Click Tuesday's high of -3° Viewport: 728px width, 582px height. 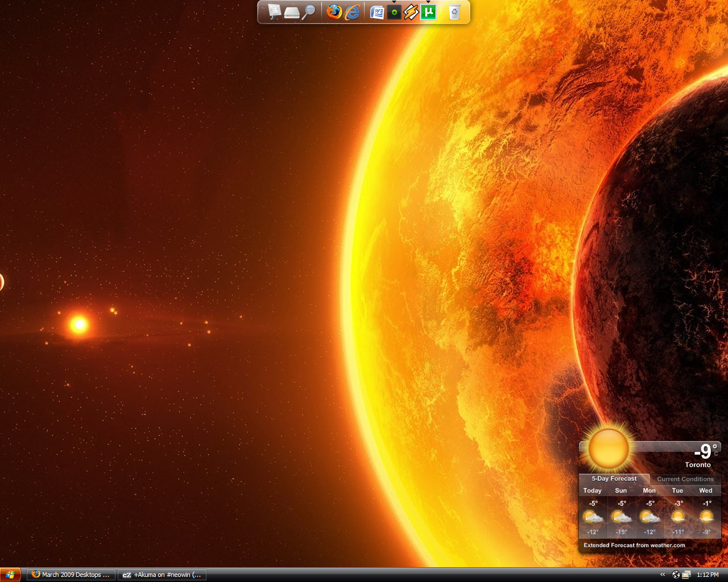pyautogui.click(x=679, y=503)
